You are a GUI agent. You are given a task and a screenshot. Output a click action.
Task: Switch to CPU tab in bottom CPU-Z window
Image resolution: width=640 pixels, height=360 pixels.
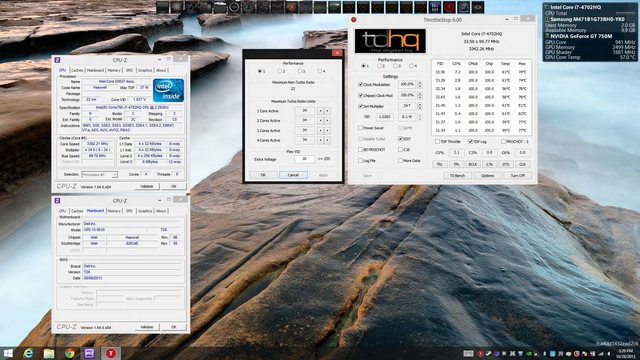click(x=62, y=211)
